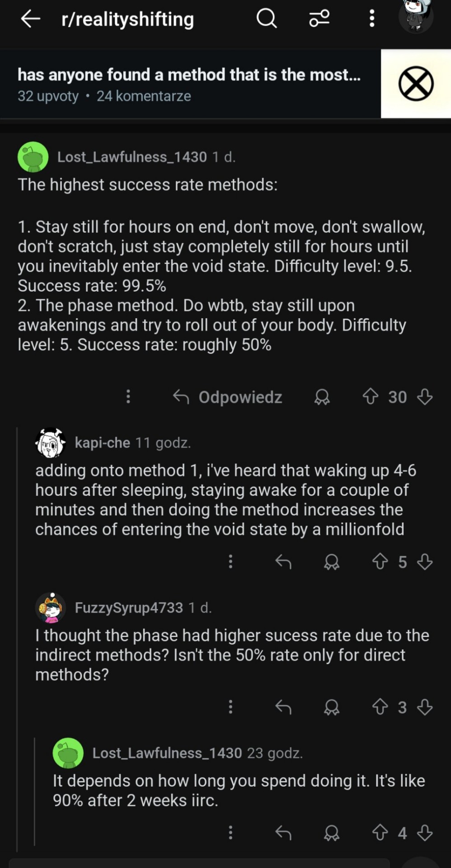Viewport: 451px width, 868px height.
Task: Open more options on kapi-che's comment
Action: click(230, 561)
